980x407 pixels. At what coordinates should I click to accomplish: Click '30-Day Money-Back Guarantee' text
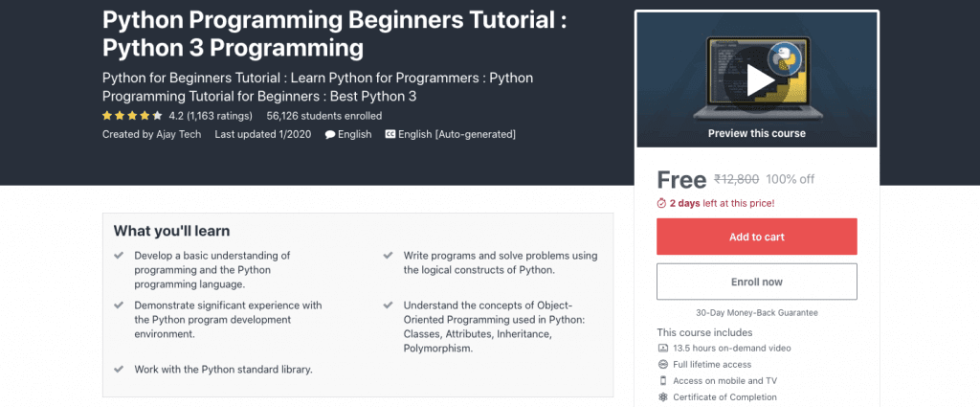coord(756,312)
